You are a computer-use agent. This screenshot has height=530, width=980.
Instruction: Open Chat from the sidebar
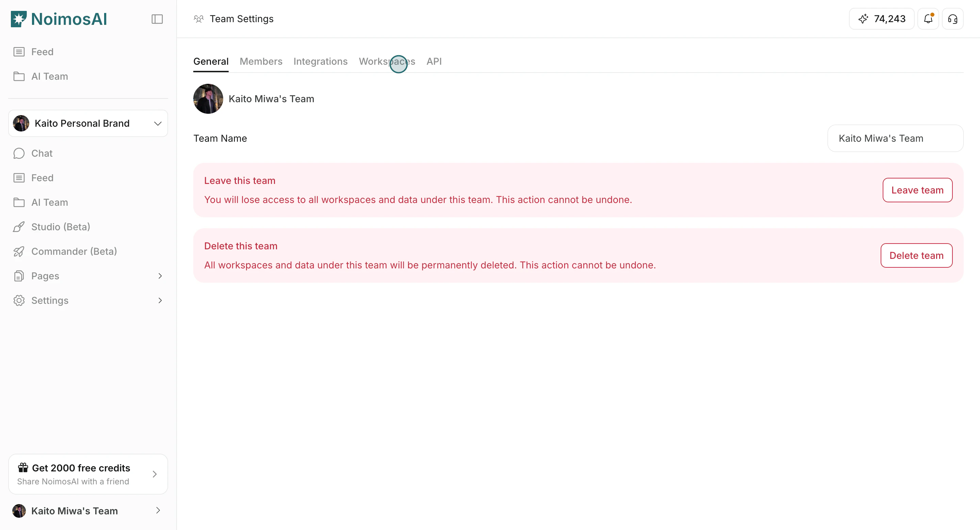coord(42,153)
